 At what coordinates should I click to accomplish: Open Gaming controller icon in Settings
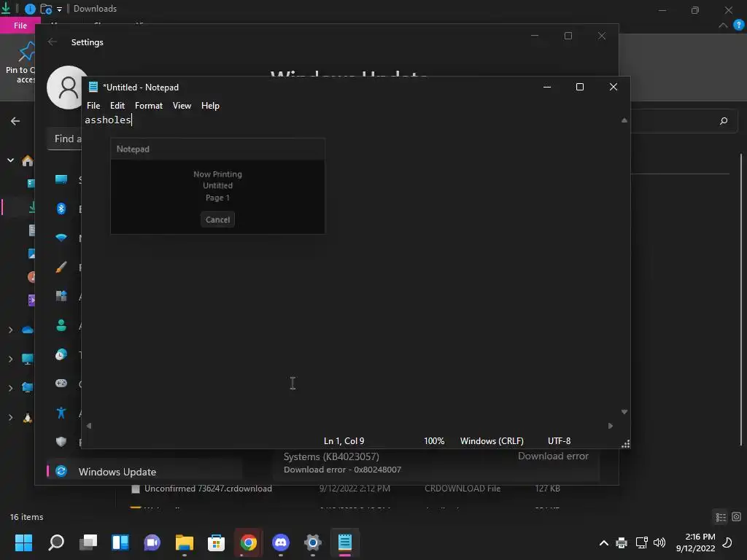pos(61,384)
